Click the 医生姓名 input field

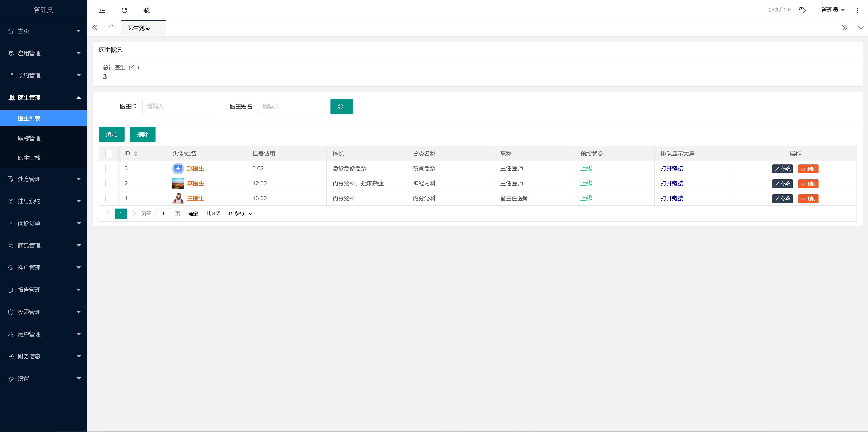[x=291, y=106]
